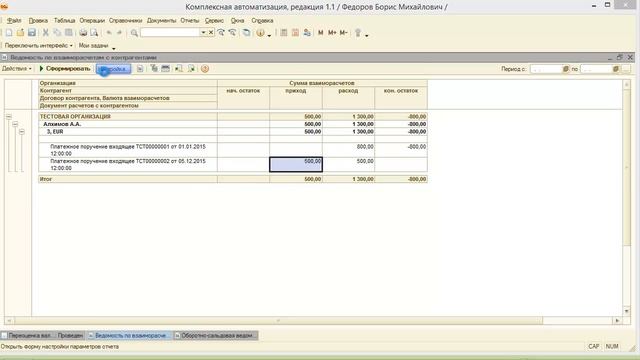Click calendar picker of the 'по' date field
640x360 pixels.
click(616, 69)
